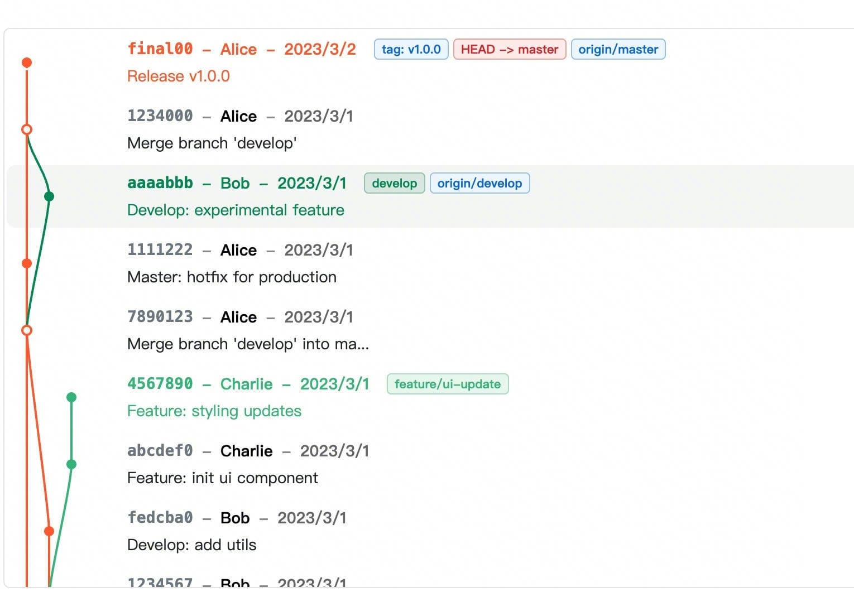Select the 'Feature: init ui component' commit row
Image resolution: width=854 pixels, height=616 pixels.
pos(222,478)
